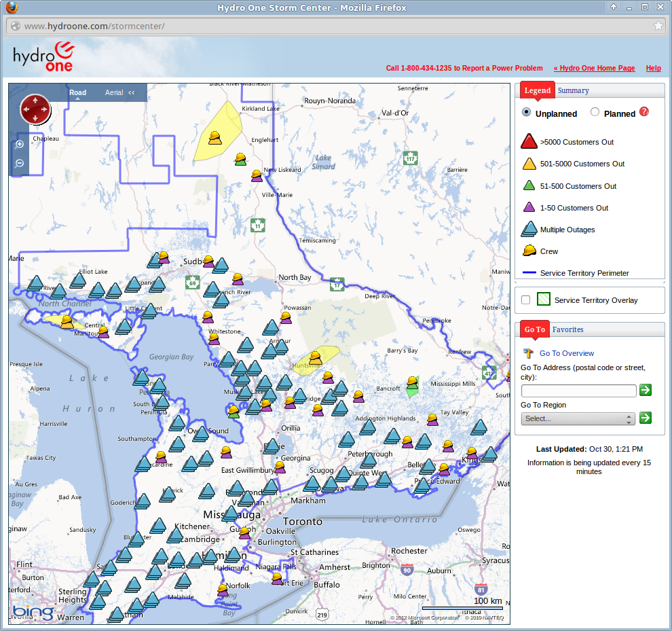Click the map zoom in button
Screen dimensions: 672x631
[x=20, y=144]
